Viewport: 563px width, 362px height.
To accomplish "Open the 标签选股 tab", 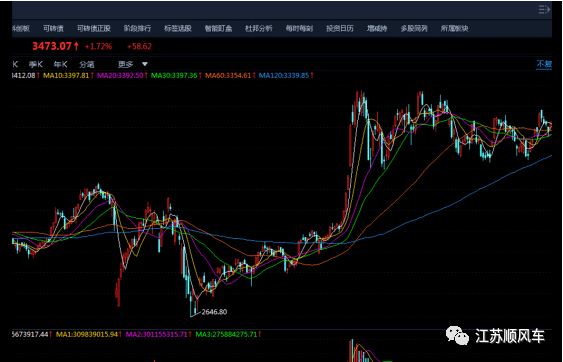I will tap(178, 28).
